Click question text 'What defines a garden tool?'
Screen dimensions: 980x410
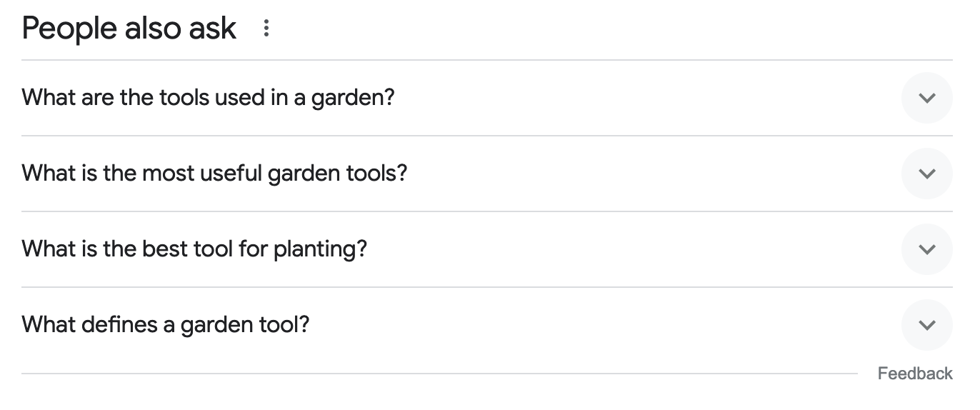[166, 324]
